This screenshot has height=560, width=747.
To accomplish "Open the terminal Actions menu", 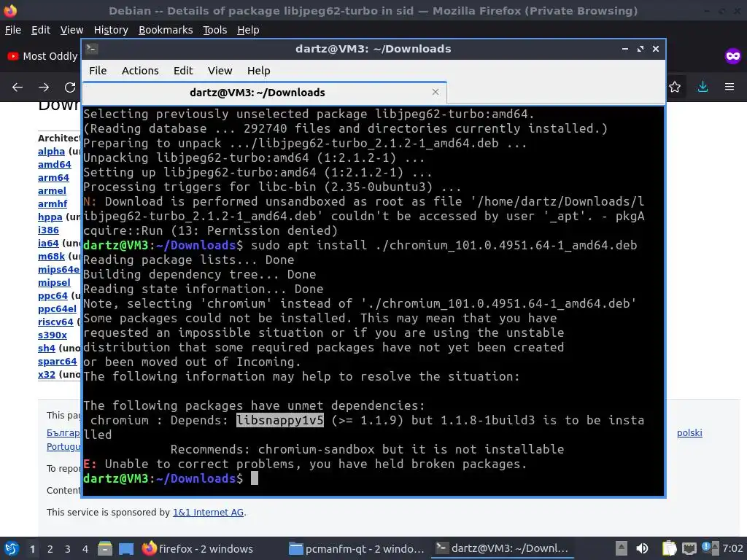I will [x=140, y=71].
